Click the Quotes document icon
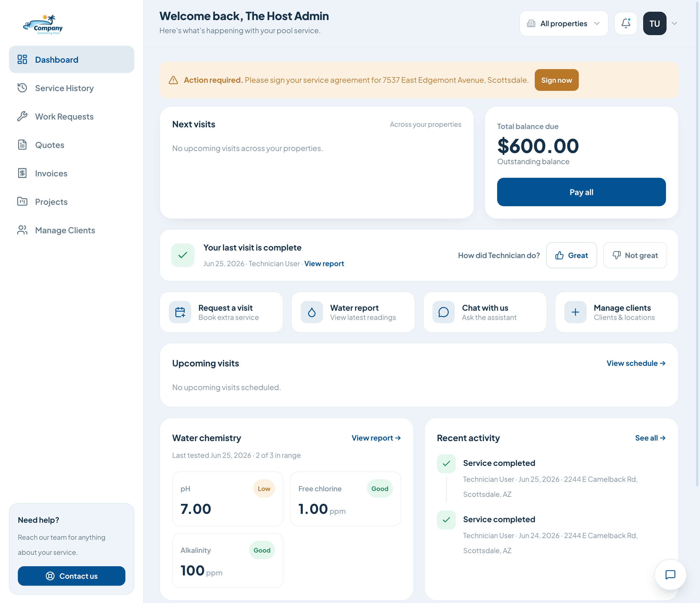 click(22, 145)
